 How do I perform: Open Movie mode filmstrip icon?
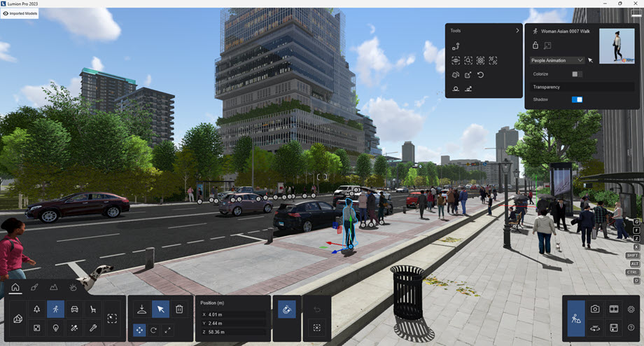tap(613, 309)
